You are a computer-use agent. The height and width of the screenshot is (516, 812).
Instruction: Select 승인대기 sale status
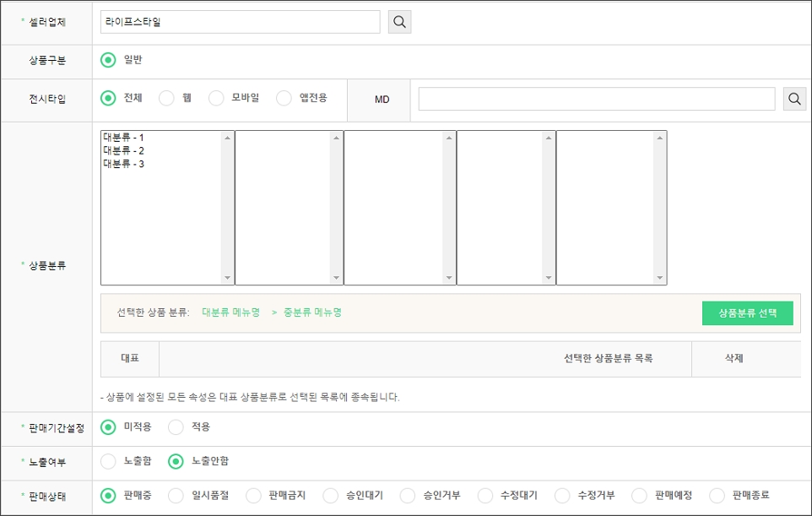tap(331, 496)
